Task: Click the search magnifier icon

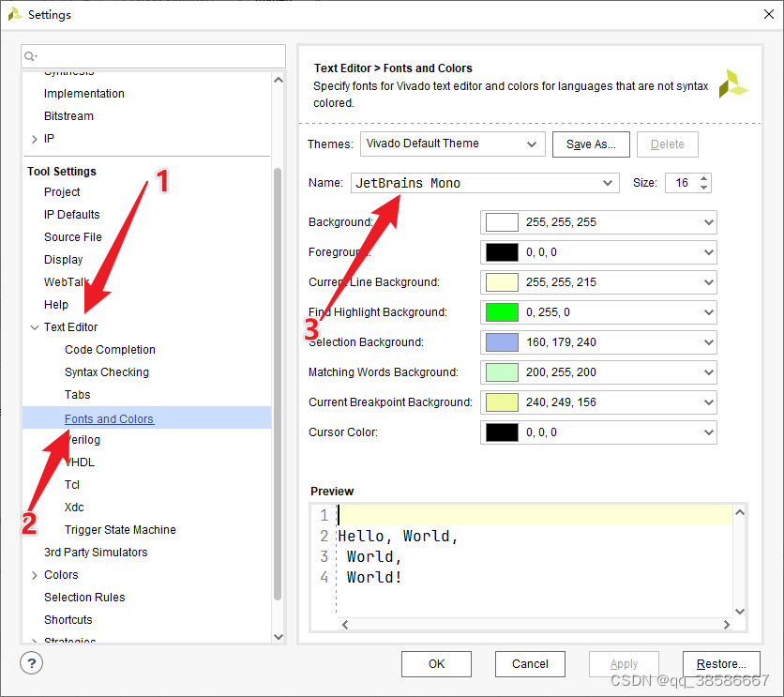Action: pos(30,56)
